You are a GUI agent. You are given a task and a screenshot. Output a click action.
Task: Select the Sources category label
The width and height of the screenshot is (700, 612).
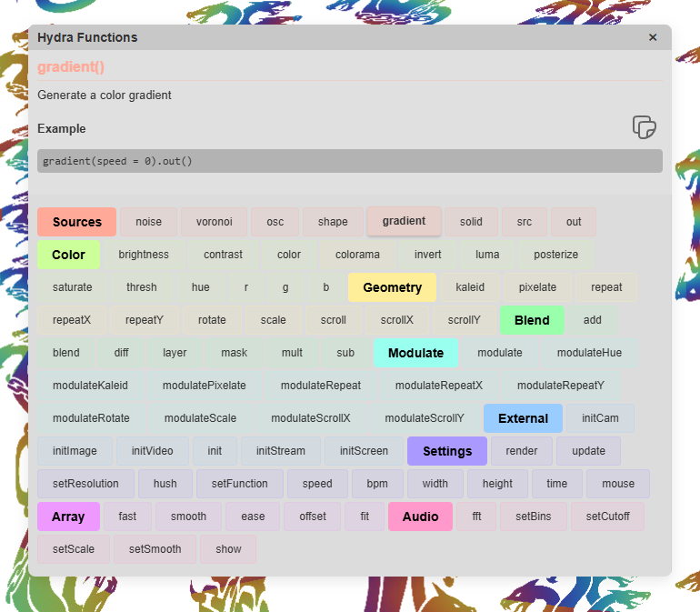click(x=76, y=222)
